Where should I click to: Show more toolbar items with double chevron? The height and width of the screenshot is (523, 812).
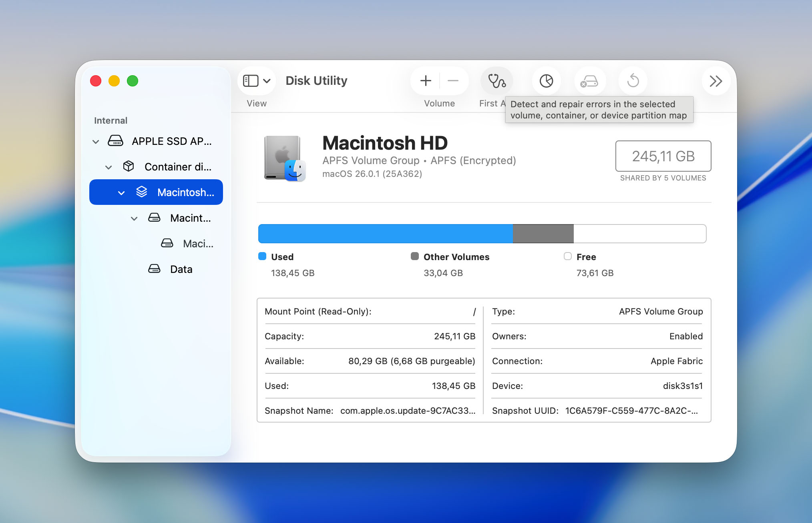pos(716,81)
